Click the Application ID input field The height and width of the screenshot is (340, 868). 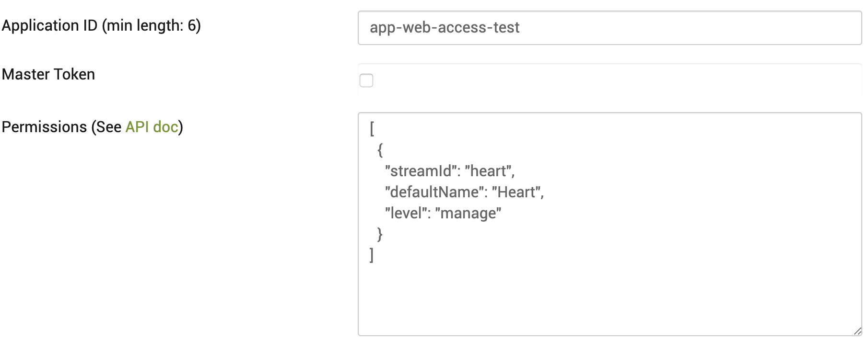tap(610, 28)
